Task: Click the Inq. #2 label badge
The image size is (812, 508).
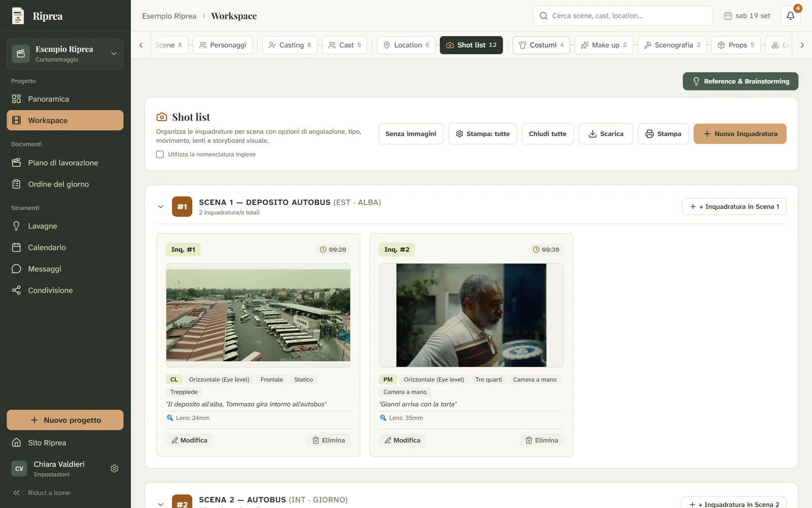Action: click(x=397, y=249)
